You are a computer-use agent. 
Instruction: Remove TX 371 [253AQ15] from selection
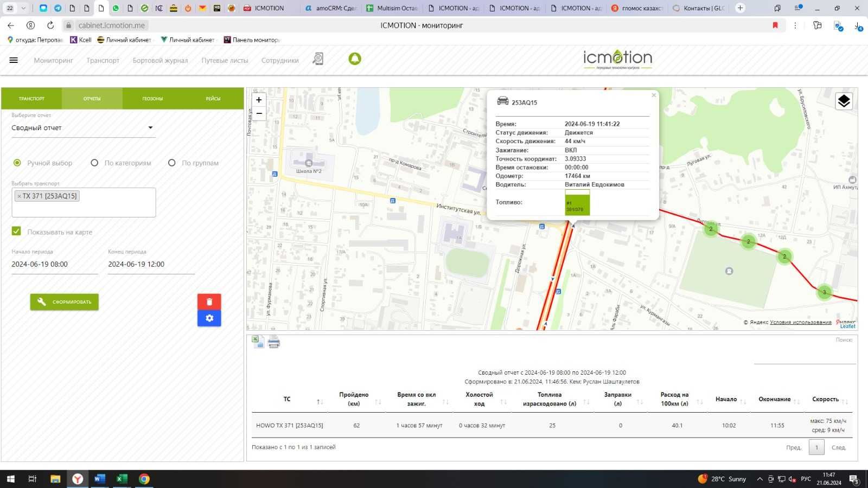[19, 196]
